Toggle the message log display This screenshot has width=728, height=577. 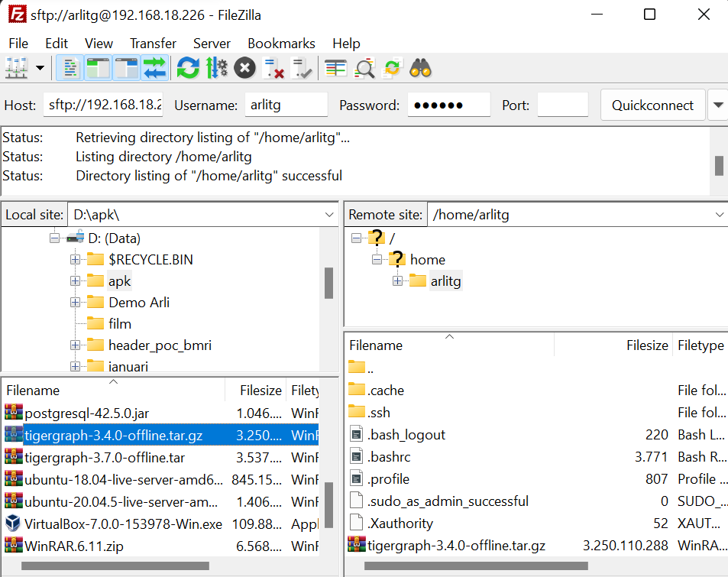point(70,68)
